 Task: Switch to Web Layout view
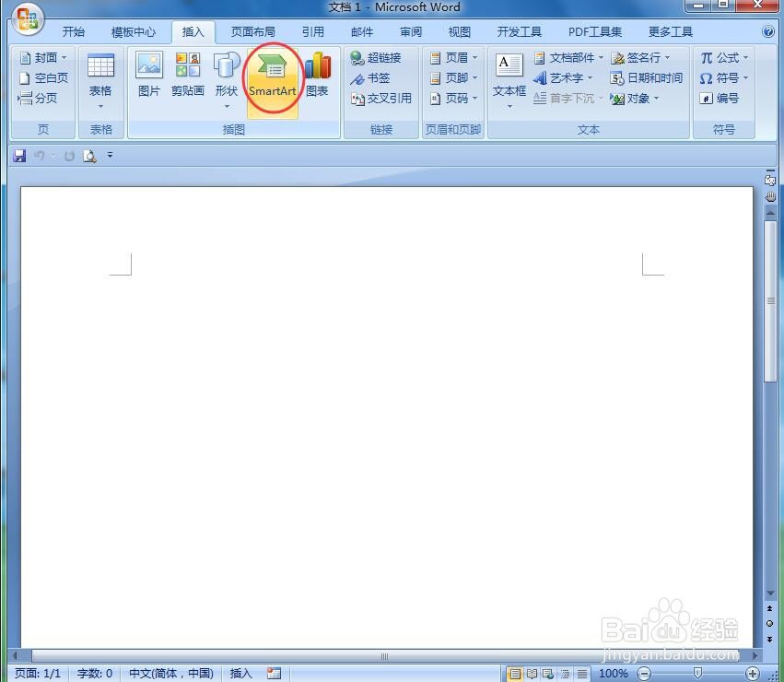[548, 674]
